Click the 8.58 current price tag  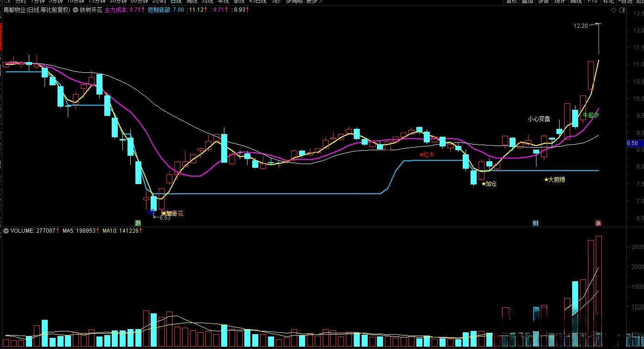[x=632, y=144]
